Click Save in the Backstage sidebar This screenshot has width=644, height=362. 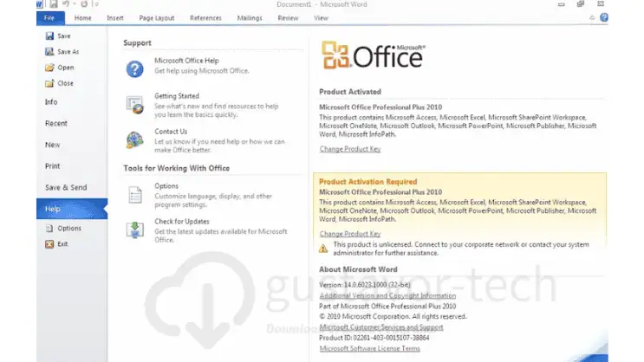click(63, 36)
